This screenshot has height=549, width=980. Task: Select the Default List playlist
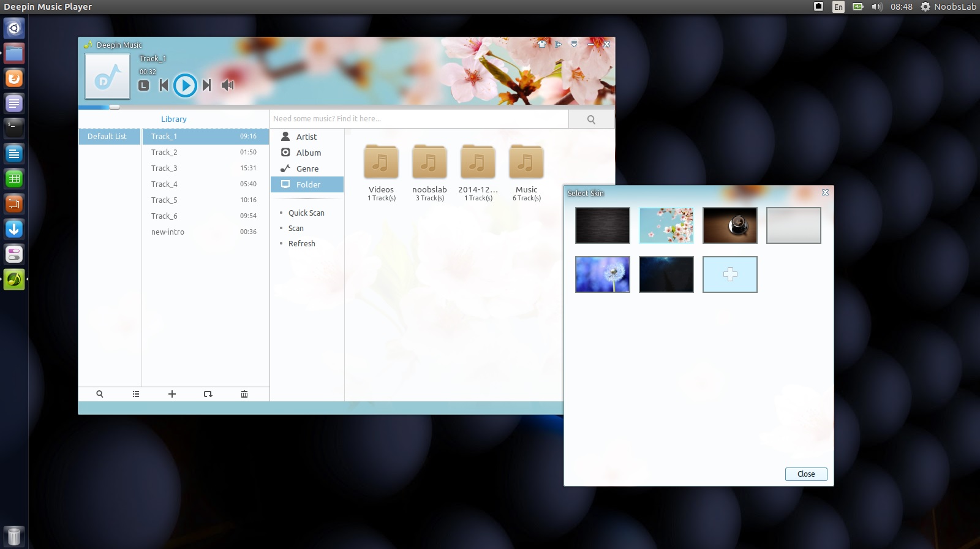[110, 136]
